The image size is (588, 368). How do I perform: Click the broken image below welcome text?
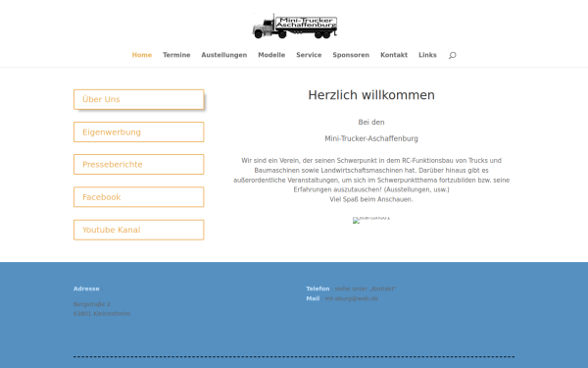coord(371,220)
